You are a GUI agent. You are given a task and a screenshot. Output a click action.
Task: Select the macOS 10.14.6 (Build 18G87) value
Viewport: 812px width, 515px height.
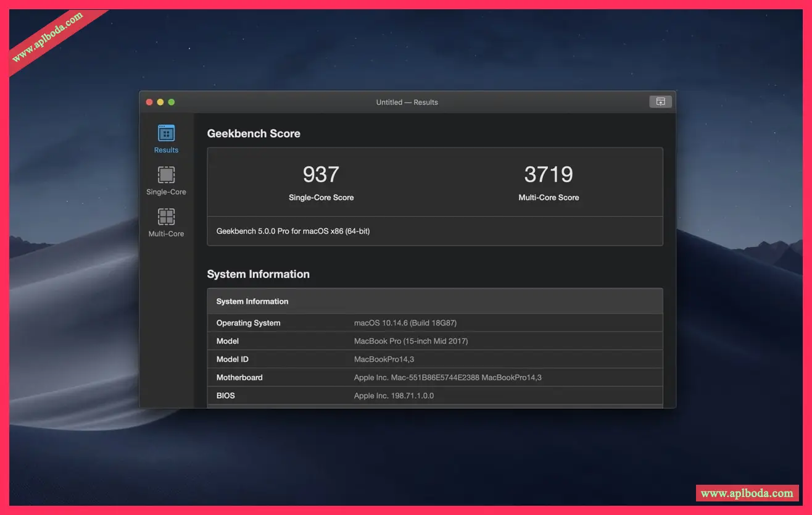tap(405, 323)
